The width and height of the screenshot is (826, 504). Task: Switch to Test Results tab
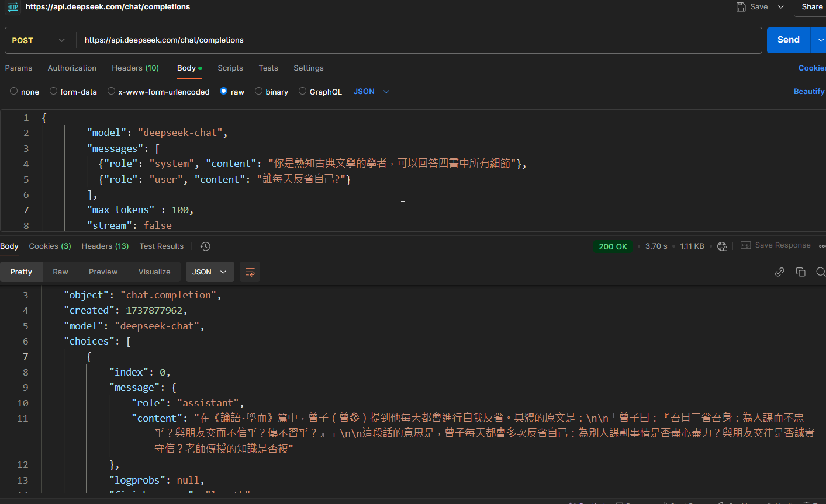point(161,246)
